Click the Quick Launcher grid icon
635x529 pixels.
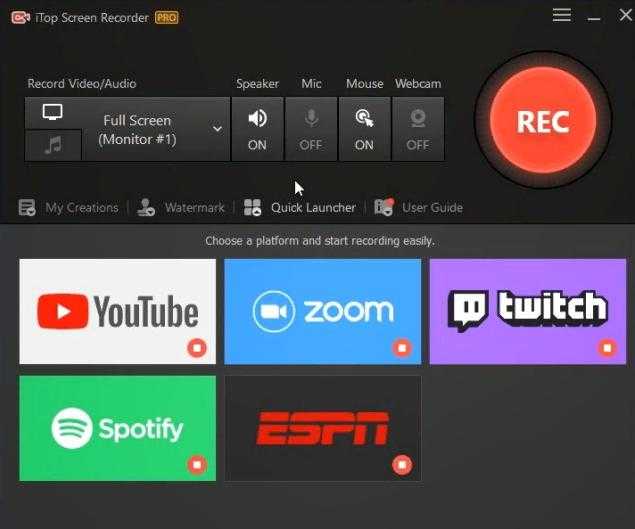[252, 208]
